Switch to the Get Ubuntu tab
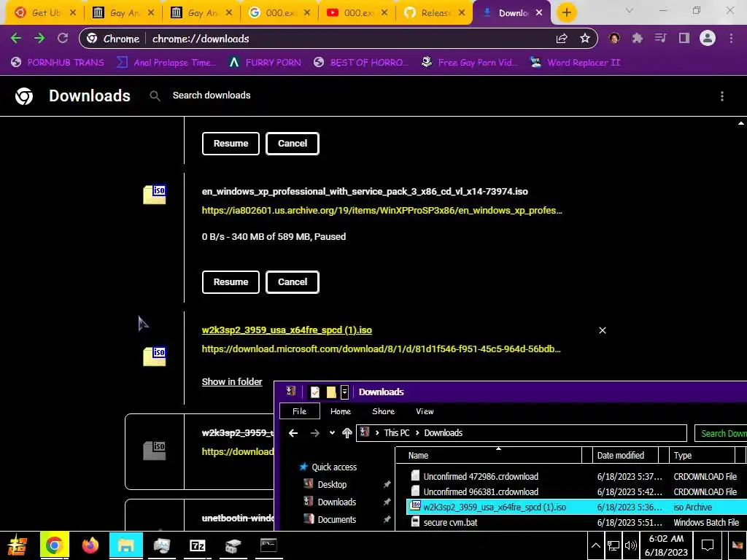This screenshot has width=747, height=560. click(44, 13)
